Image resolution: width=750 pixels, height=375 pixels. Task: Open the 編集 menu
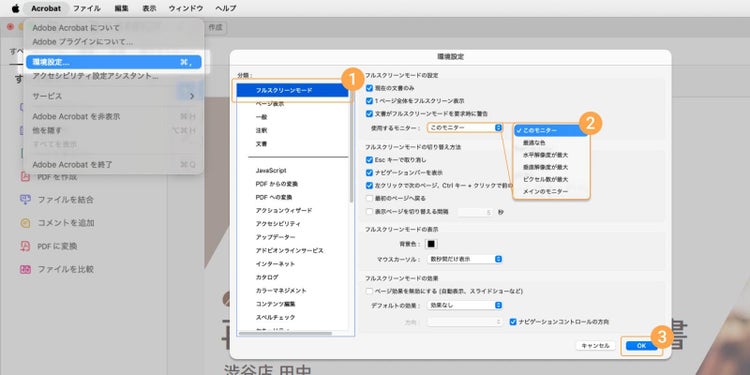pyautogui.click(x=121, y=8)
